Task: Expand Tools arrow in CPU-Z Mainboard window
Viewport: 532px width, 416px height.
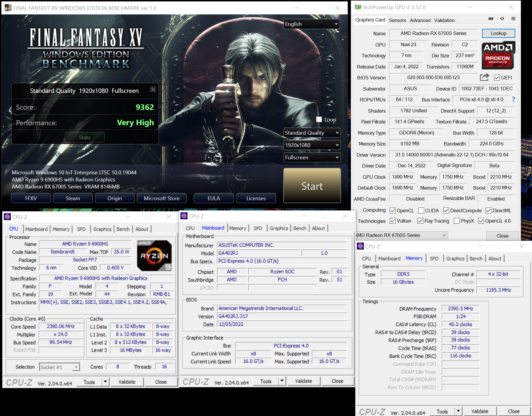Action: click(282, 381)
